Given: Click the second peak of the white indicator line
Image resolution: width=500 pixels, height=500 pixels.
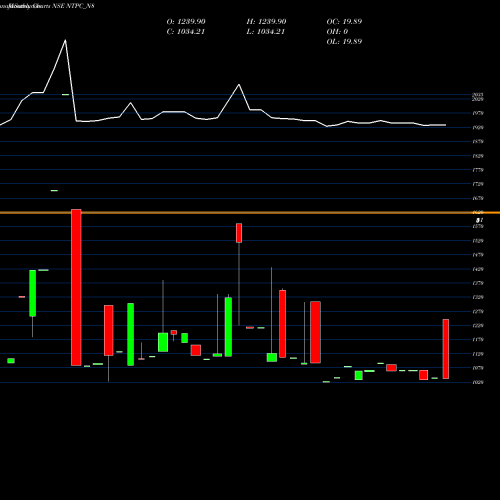Looking at the screenshot, I should tap(239, 85).
